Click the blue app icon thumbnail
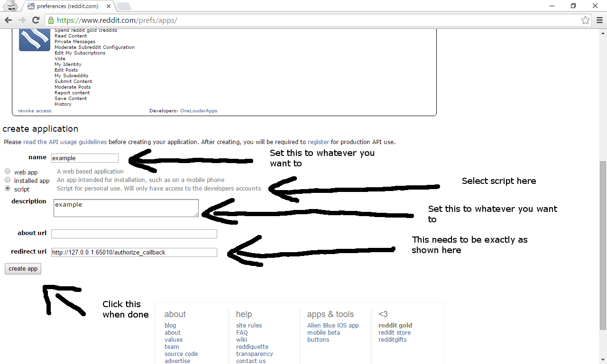Image resolution: width=607 pixels, height=364 pixels. [x=35, y=39]
